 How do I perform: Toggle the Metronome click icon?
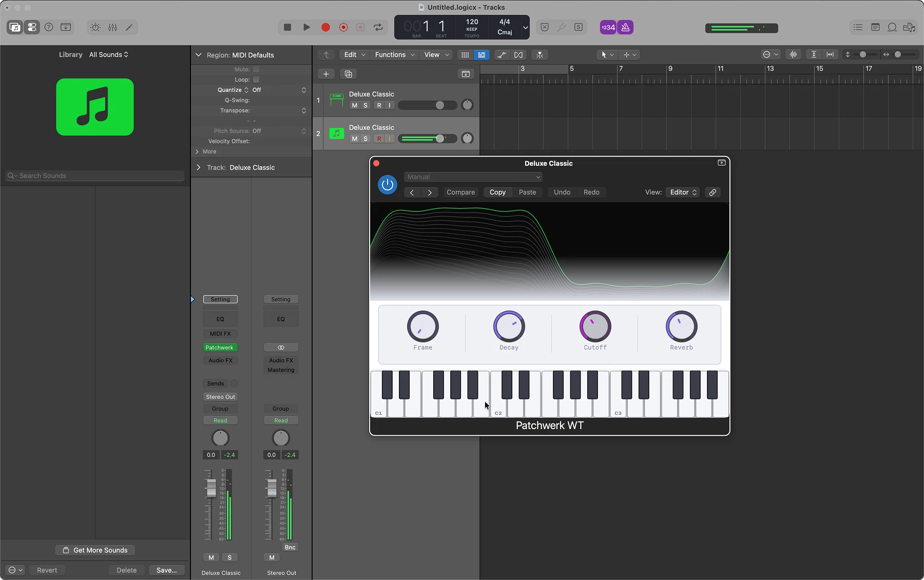tap(625, 27)
